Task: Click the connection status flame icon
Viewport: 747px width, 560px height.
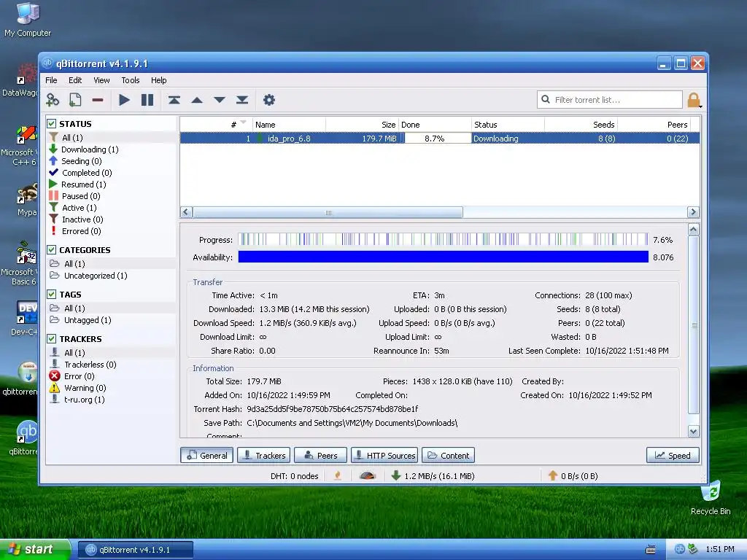Action: (338, 475)
